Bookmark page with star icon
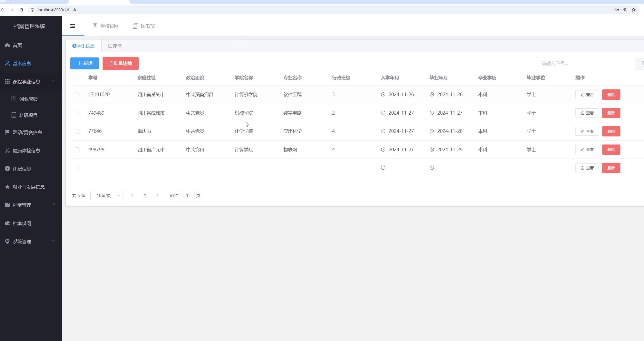Screen dimensions: 644x341 634,10
